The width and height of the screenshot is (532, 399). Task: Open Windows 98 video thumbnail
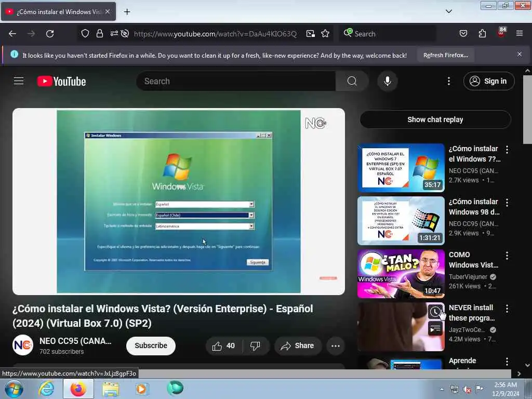point(401,220)
